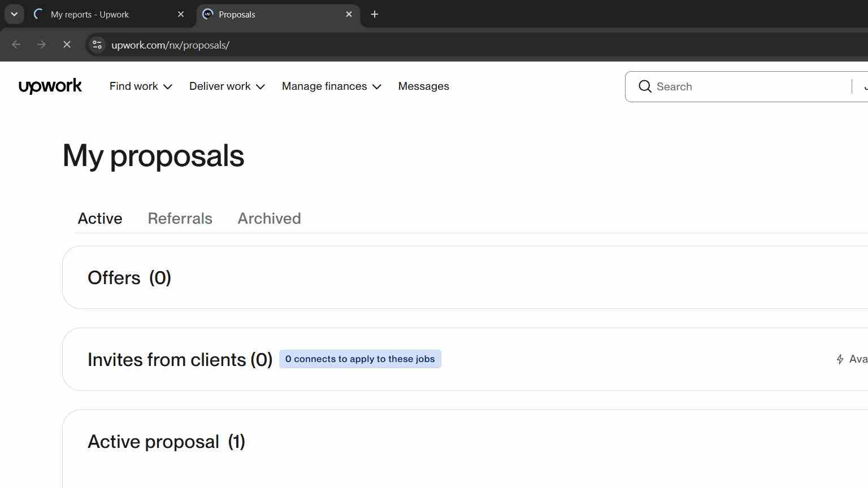Click the lightning bolt connects icon
The height and width of the screenshot is (488, 868).
point(840,359)
